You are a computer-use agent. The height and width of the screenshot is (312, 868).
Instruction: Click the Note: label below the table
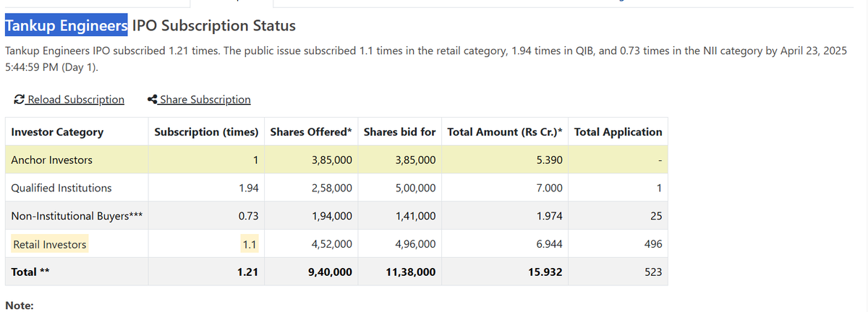[20, 305]
